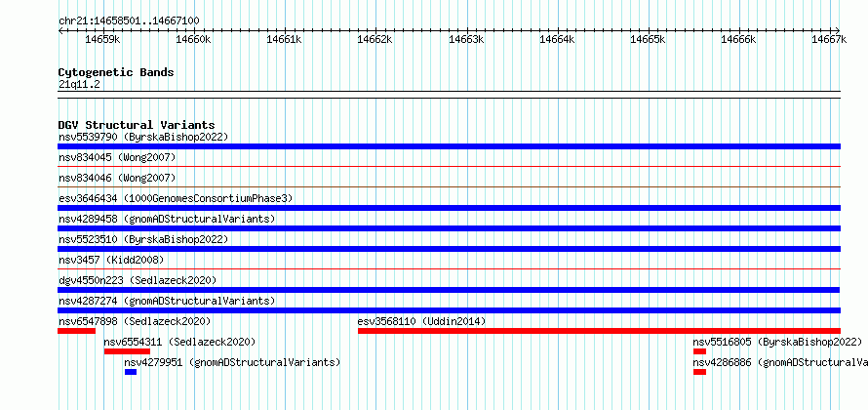
Task: Click the small red bar under nsv4286886
Action: click(699, 372)
